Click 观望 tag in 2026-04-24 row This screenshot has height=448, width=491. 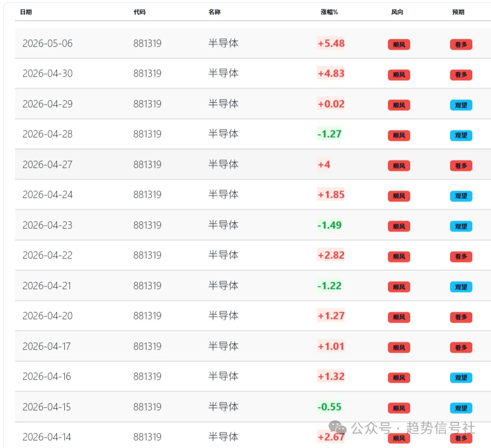pos(461,196)
